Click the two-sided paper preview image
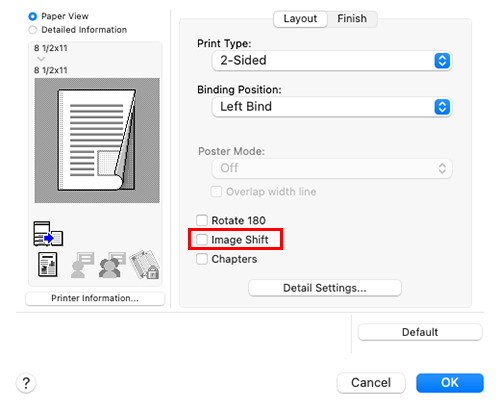 click(x=97, y=140)
